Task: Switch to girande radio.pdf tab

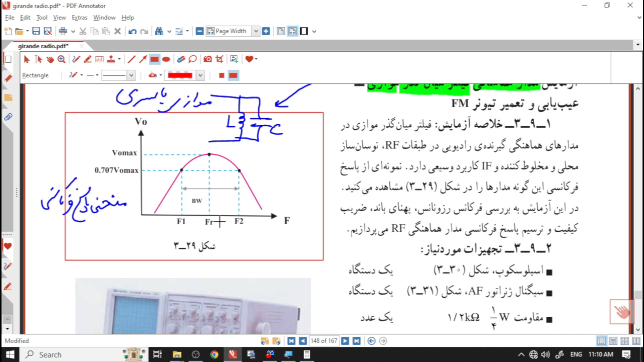Action: (x=43, y=46)
